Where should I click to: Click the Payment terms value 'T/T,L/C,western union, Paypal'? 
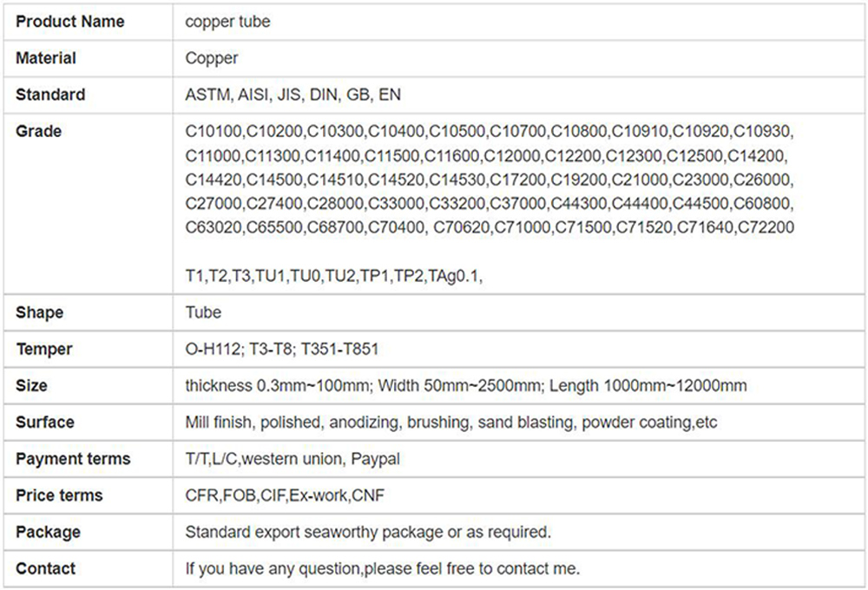pyautogui.click(x=293, y=459)
